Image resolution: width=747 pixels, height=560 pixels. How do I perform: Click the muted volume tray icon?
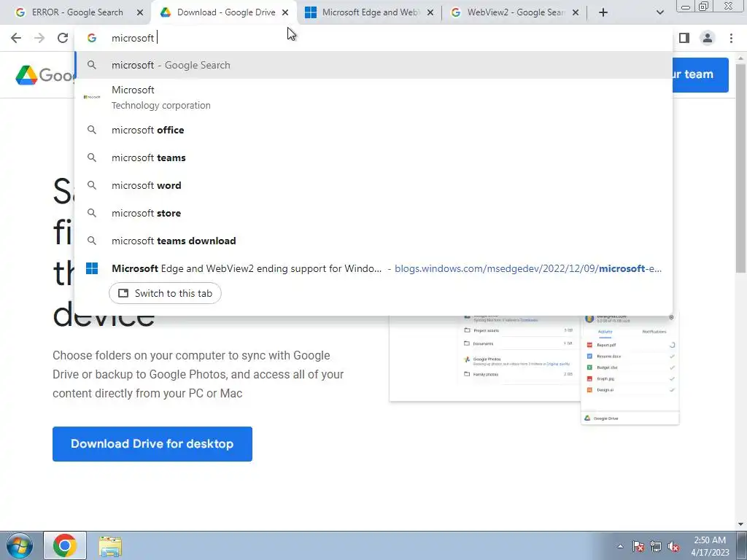[673, 546]
